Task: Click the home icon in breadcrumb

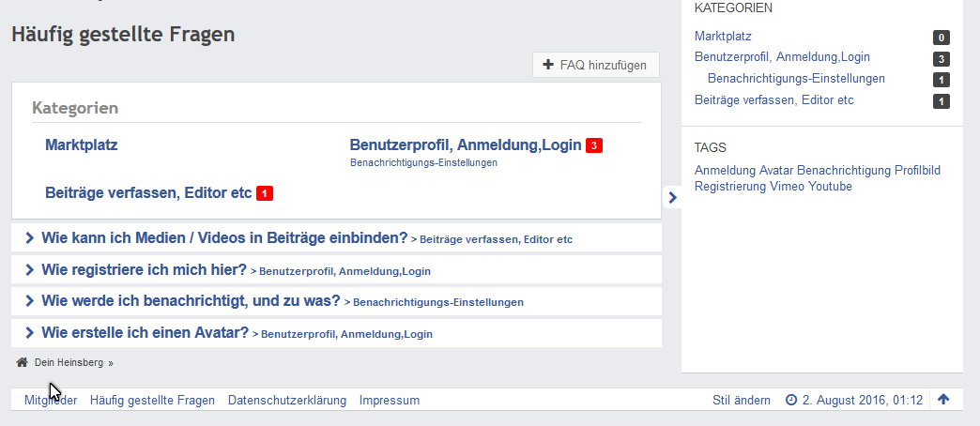Action: [x=22, y=361]
